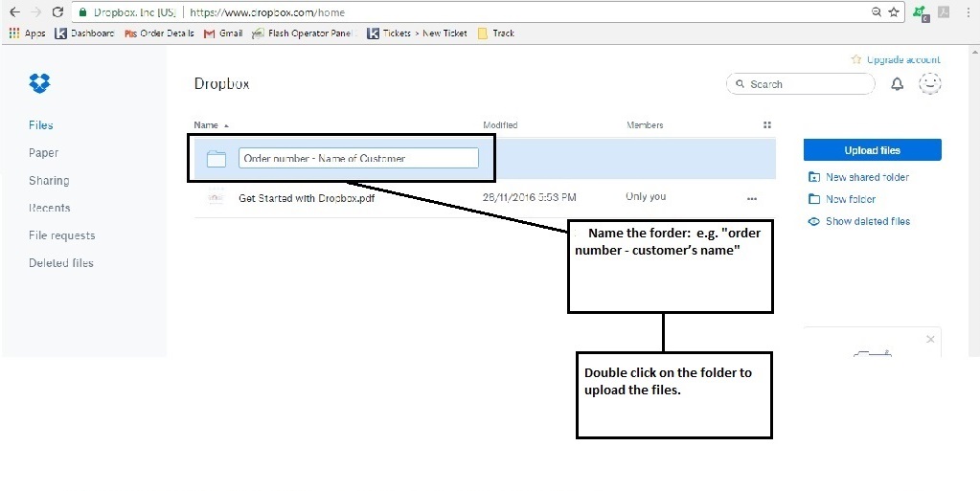Open the Dashboard bookmark
The width and height of the screenshot is (980, 491).
click(84, 33)
